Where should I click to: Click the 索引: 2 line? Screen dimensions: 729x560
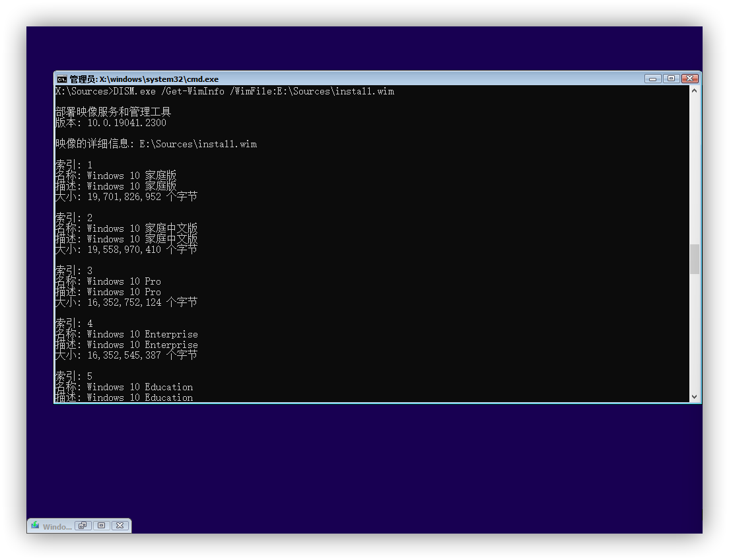[x=74, y=218]
